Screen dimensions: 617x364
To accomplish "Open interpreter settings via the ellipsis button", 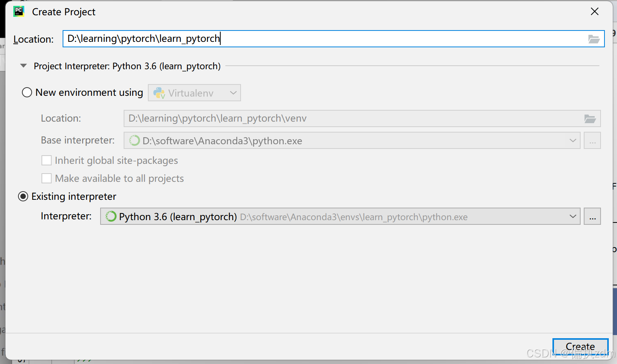I will (x=592, y=217).
